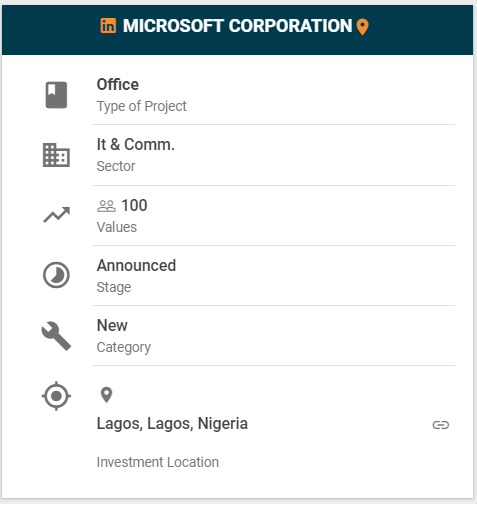Open the chain link icon beside Lagos
The width and height of the screenshot is (477, 505).
[x=441, y=425]
